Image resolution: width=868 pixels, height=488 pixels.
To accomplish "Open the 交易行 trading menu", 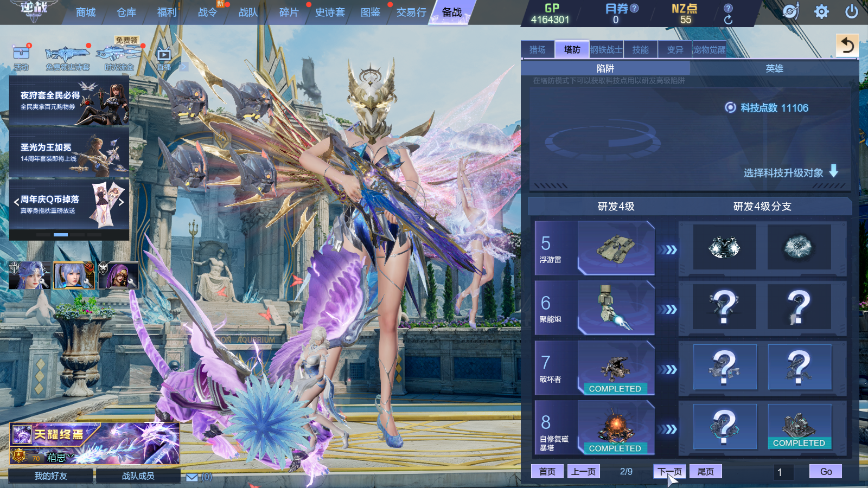I will coord(411,12).
